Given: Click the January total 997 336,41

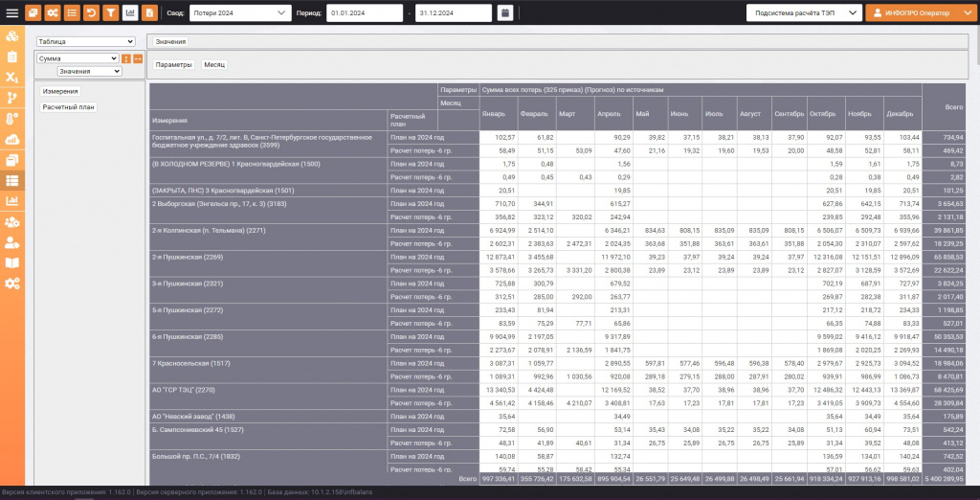Looking at the screenshot, I should 498,479.
